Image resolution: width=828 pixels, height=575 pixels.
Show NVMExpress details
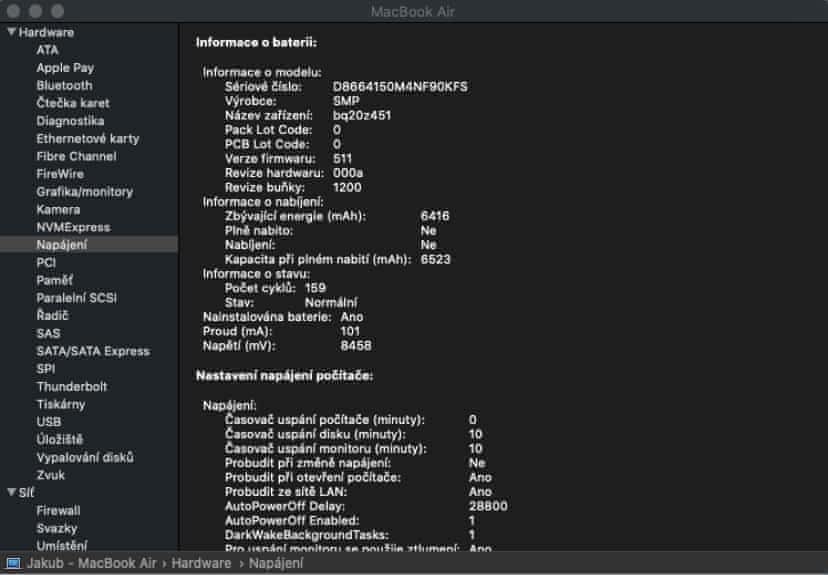[x=73, y=227]
